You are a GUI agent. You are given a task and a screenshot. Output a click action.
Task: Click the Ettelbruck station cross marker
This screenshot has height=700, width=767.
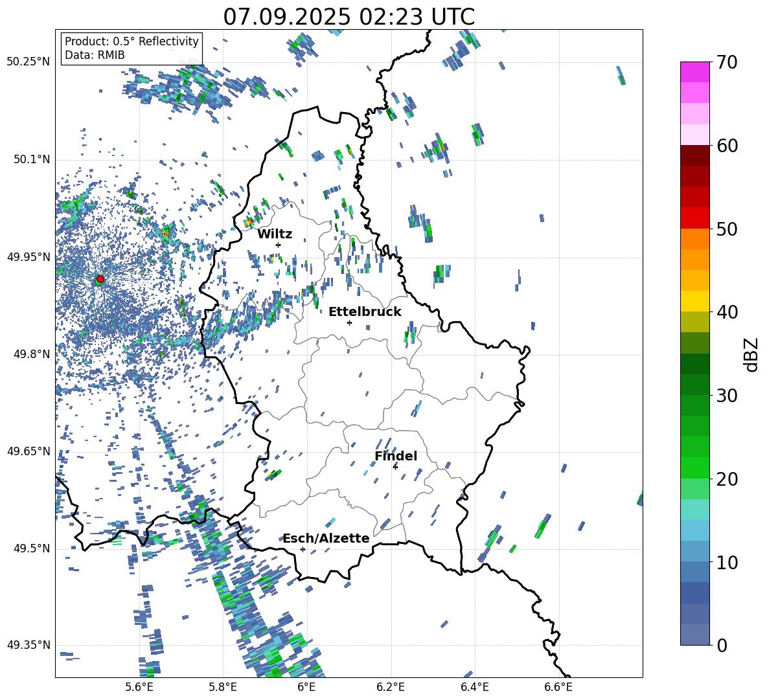pos(349,322)
